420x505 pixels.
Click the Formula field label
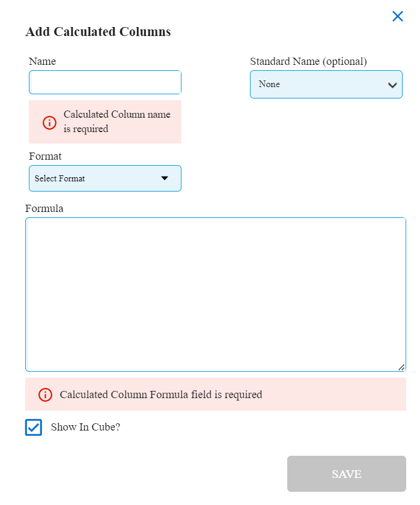pyautogui.click(x=44, y=208)
